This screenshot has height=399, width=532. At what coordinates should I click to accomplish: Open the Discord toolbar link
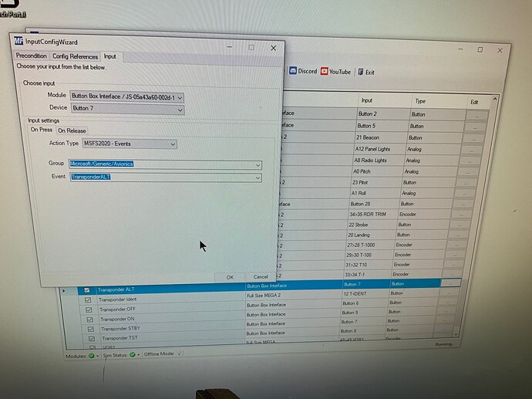303,71
